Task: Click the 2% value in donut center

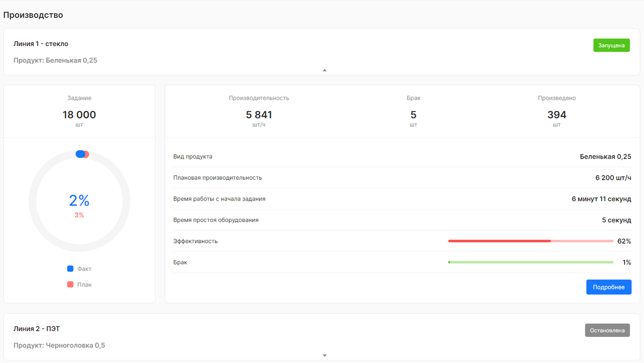Action: pos(79,201)
